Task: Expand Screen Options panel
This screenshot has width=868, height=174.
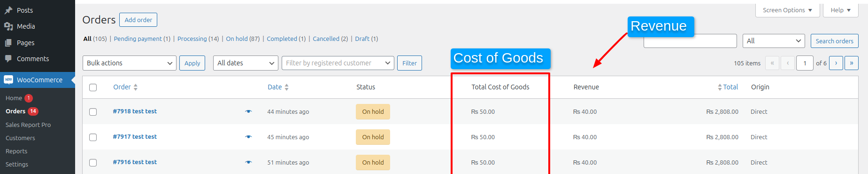Action: [x=787, y=10]
